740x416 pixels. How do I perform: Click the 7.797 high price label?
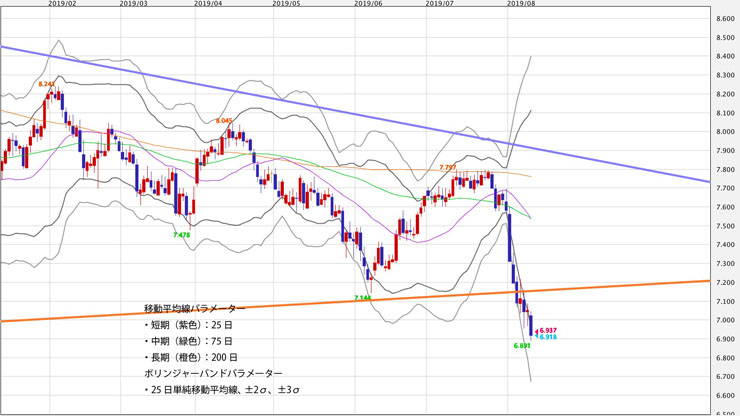(448, 168)
